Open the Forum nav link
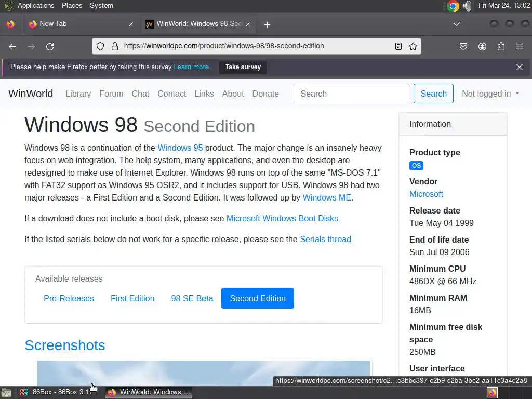The image size is (532, 399). [x=111, y=94]
